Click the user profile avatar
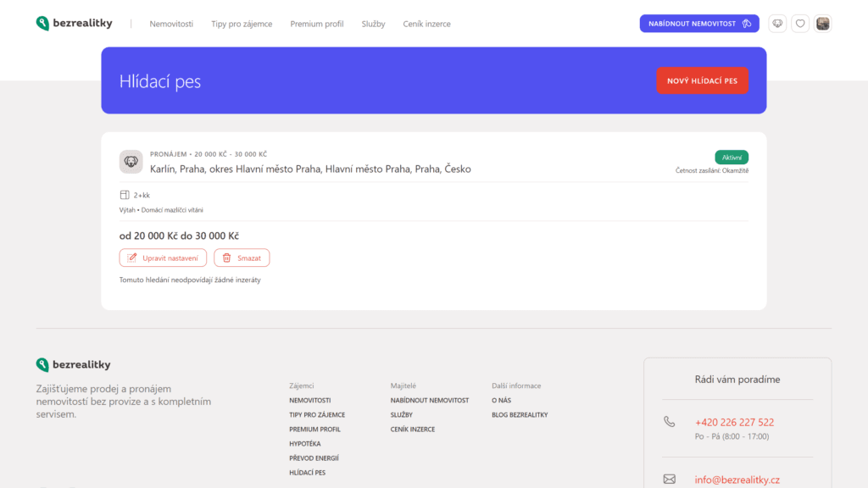Screen dimensions: 868x488 pos(823,24)
